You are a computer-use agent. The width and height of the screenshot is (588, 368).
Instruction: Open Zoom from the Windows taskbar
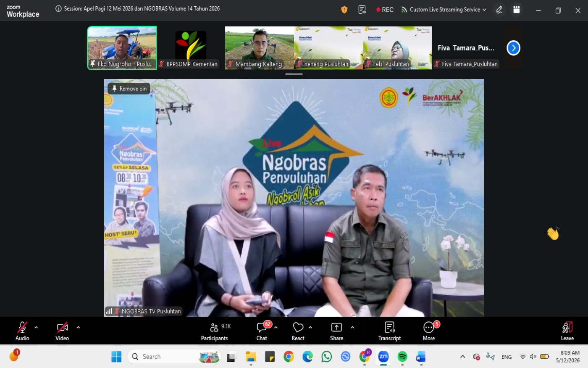point(383,357)
